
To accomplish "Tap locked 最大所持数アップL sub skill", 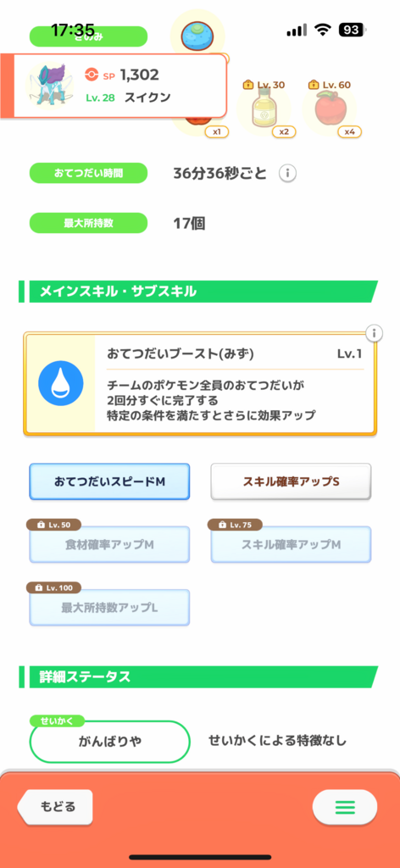I will click(x=109, y=607).
